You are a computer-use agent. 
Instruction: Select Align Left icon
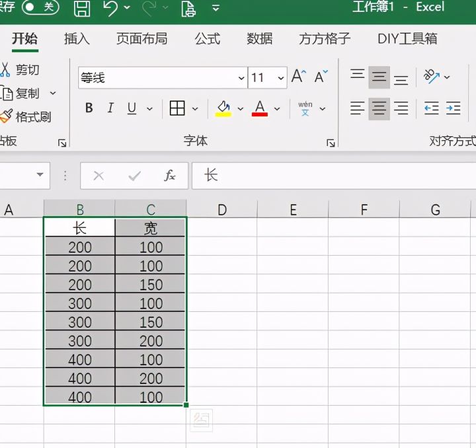(x=357, y=108)
